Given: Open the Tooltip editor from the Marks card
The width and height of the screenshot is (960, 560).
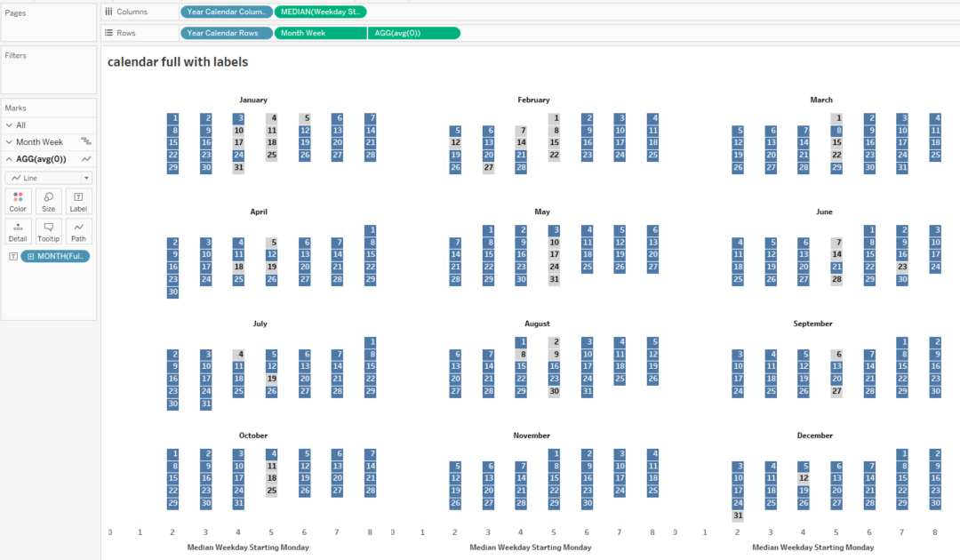Looking at the screenshot, I should [x=48, y=230].
